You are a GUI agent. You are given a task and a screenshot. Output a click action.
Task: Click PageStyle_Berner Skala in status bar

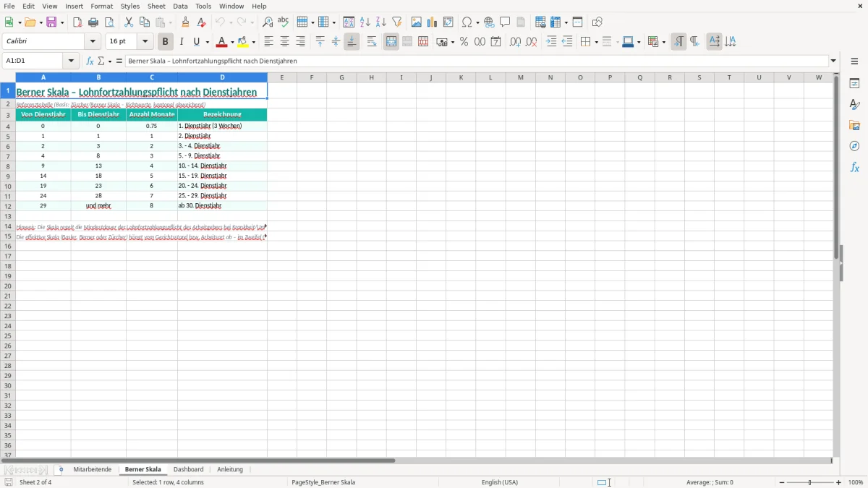323,482
